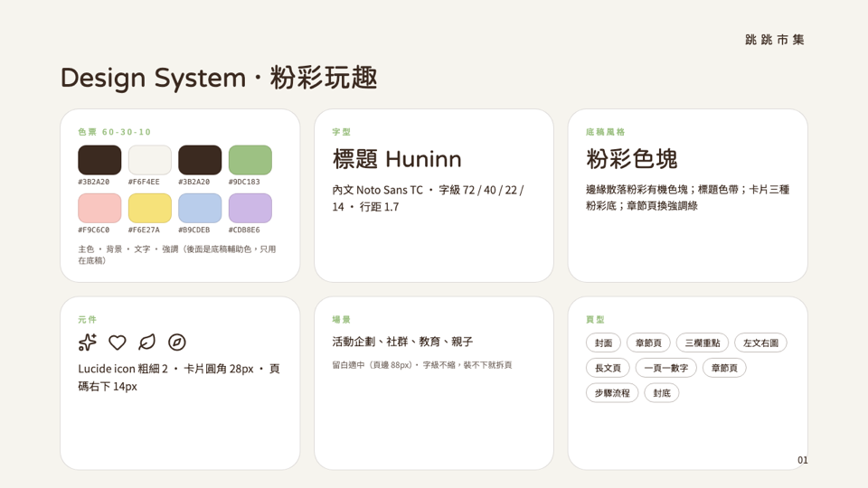Click the page number 01
The height and width of the screenshot is (488, 868).
pos(803,460)
